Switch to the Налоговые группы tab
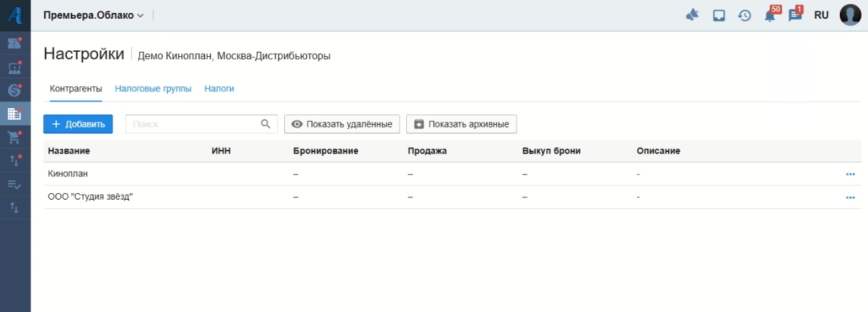The width and height of the screenshot is (868, 312). pyautogui.click(x=153, y=89)
